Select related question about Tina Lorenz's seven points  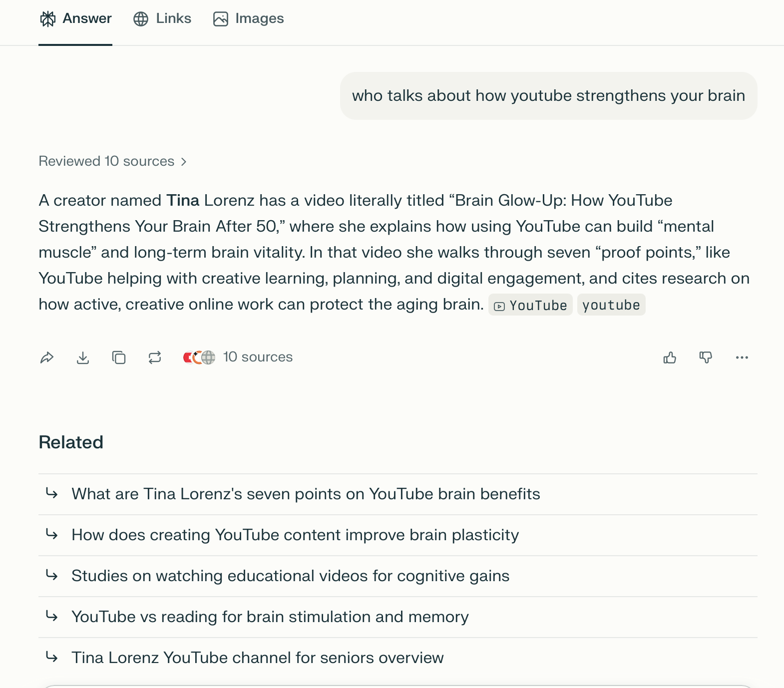[x=398, y=494]
